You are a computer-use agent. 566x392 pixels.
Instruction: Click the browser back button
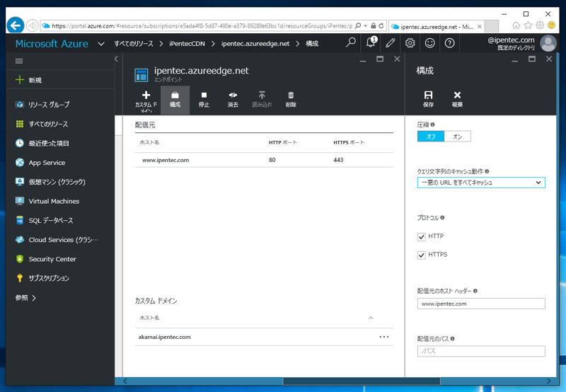pyautogui.click(x=16, y=25)
